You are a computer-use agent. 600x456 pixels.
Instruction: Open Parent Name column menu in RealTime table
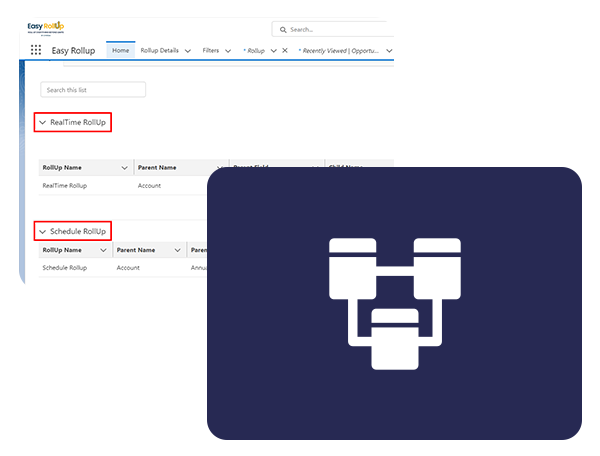pyautogui.click(x=220, y=168)
